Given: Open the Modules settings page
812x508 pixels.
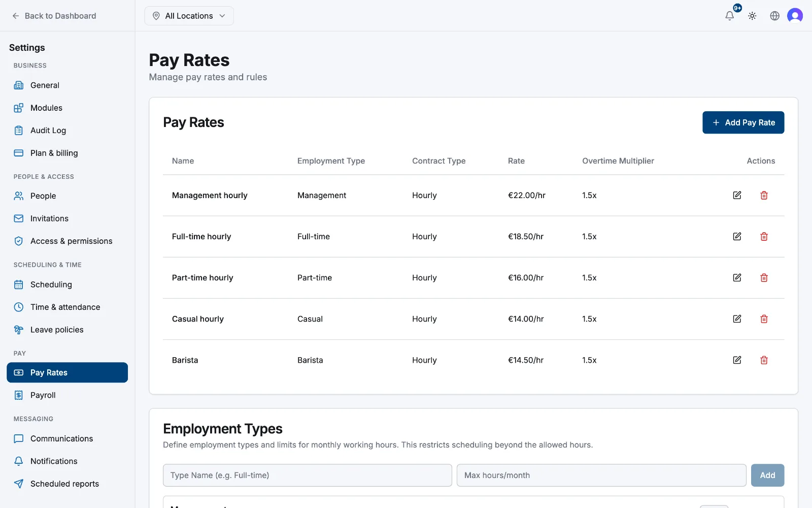Looking at the screenshot, I should (67, 108).
